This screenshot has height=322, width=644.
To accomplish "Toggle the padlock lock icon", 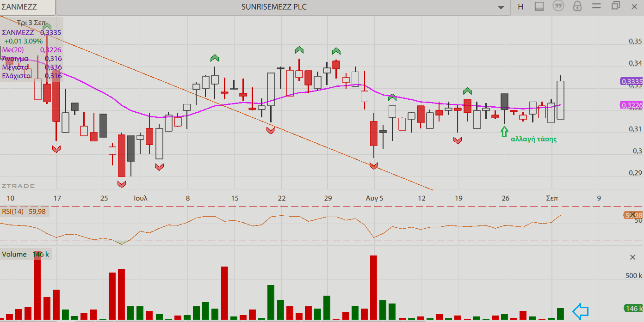I will pos(577,6).
